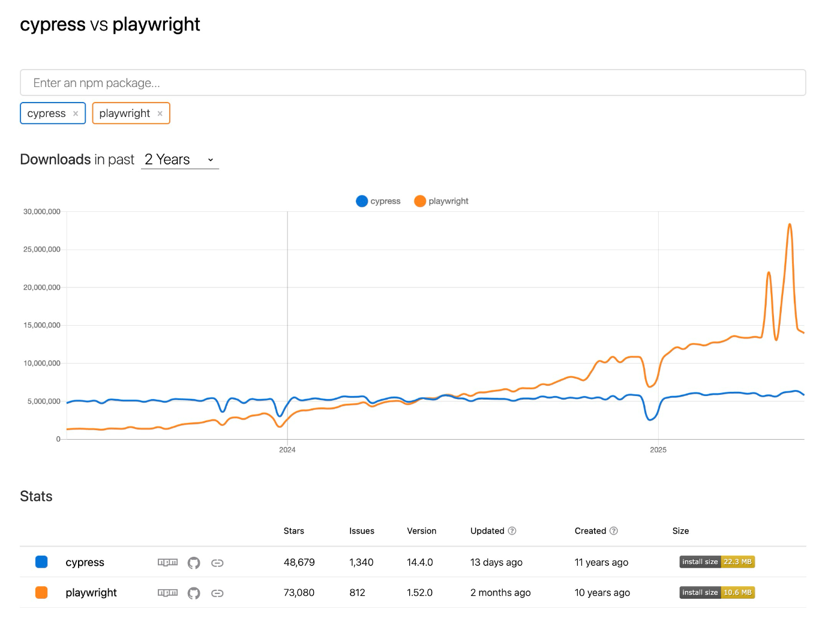Image resolution: width=840 pixels, height=624 pixels.
Task: Click the tallest playwright peak on the chart
Action: coord(790,225)
